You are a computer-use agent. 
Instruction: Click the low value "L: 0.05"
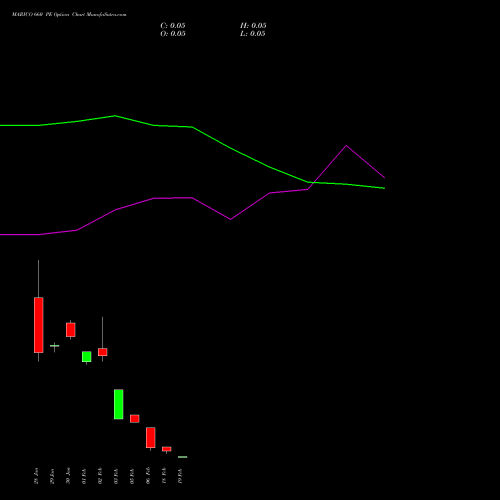pyautogui.click(x=253, y=34)
